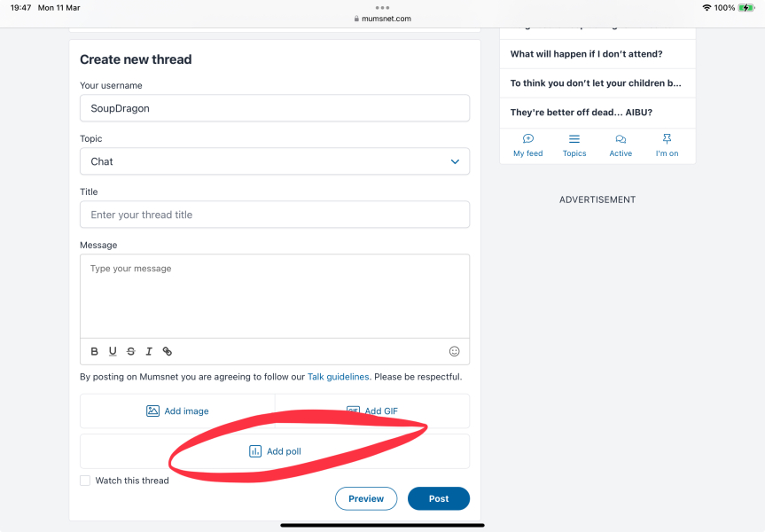765x532 pixels.
Task: Tick the Watch this thread checkbox
Action: click(85, 481)
